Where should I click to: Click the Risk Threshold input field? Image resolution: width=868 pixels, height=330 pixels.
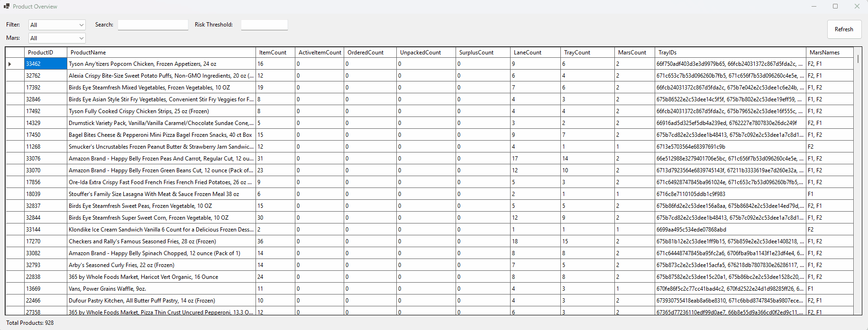(x=264, y=25)
